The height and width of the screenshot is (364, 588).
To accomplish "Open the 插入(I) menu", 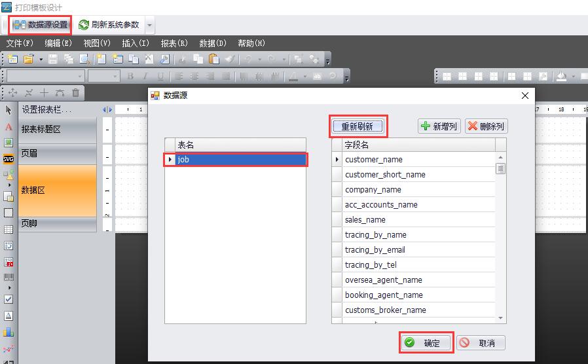I will click(136, 43).
